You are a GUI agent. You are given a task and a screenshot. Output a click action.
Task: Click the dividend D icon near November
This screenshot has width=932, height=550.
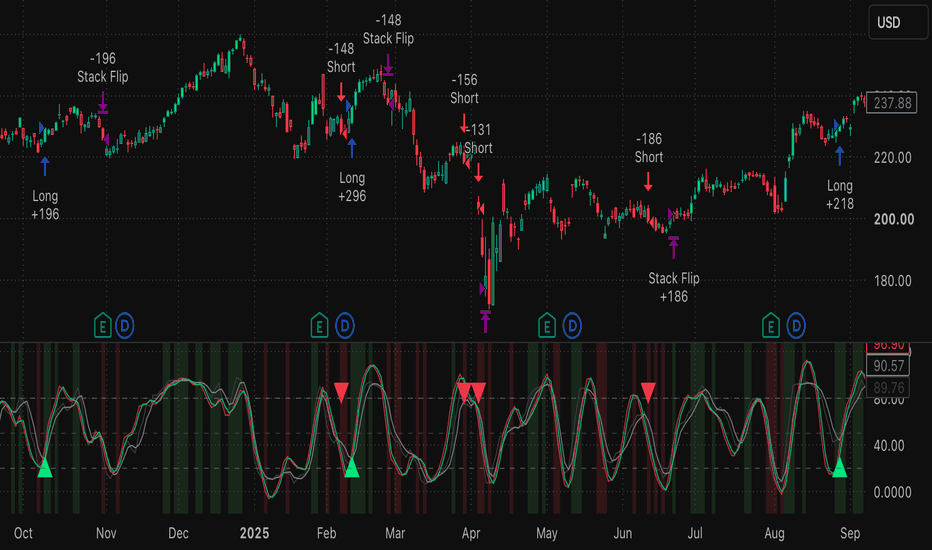pos(124,326)
